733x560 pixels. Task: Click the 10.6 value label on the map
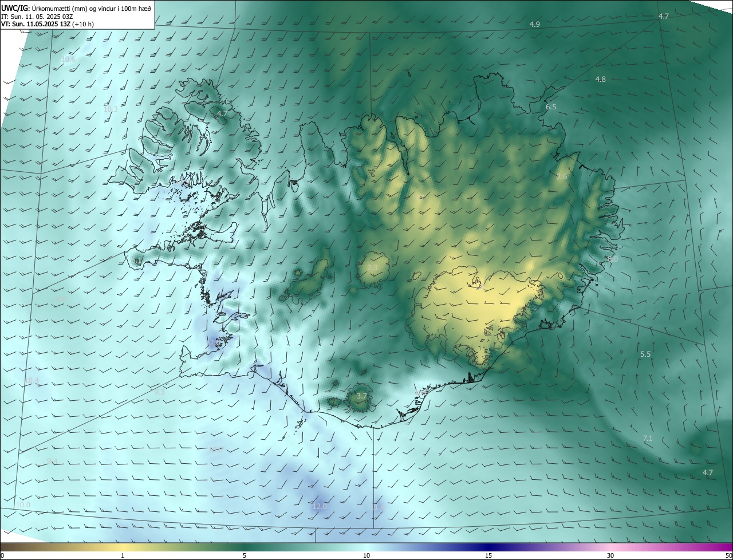click(x=68, y=60)
